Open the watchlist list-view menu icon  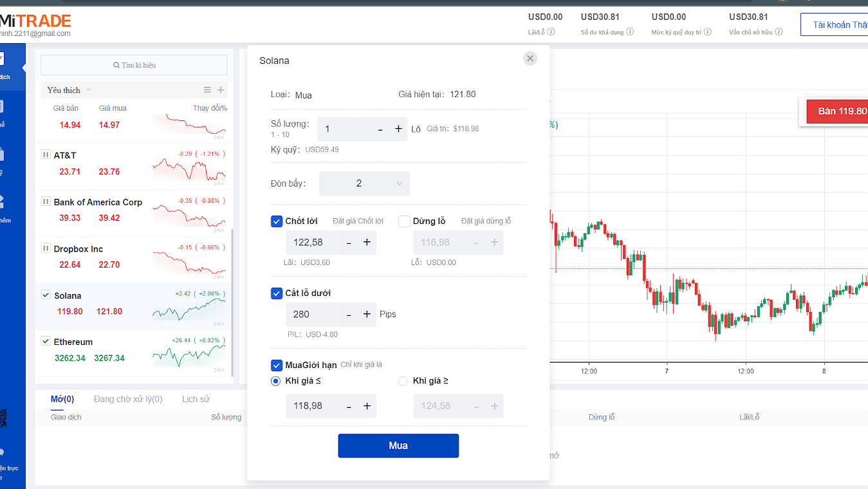[207, 90]
